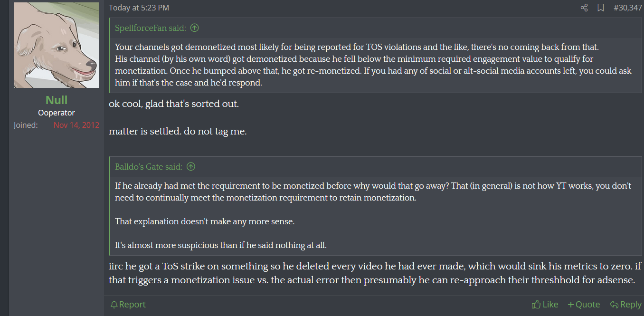The width and height of the screenshot is (644, 316).
Task: Click the Report text button
Action: 133,305
